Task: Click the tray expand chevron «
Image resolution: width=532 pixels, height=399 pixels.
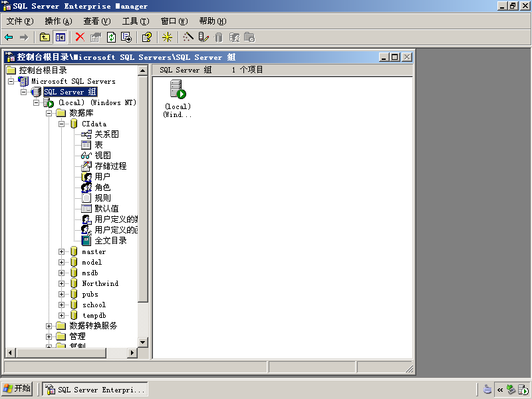Action: tap(500, 390)
